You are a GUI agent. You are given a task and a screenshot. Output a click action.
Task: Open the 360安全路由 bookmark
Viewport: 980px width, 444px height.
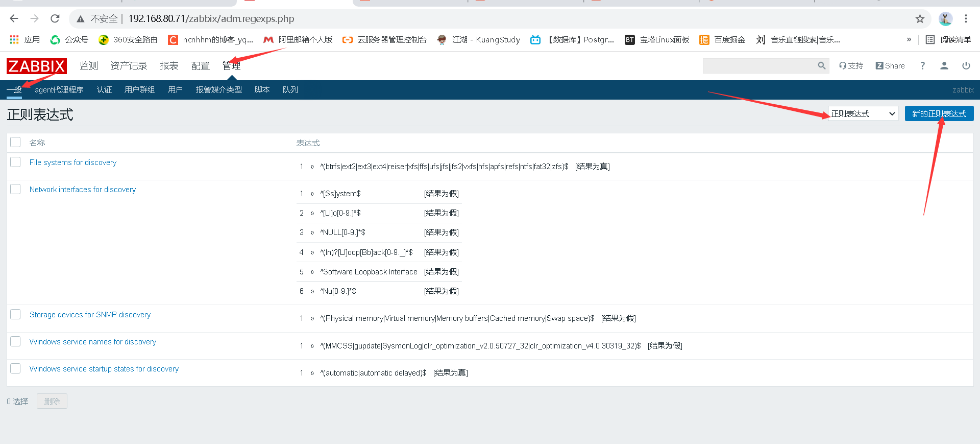pos(128,40)
